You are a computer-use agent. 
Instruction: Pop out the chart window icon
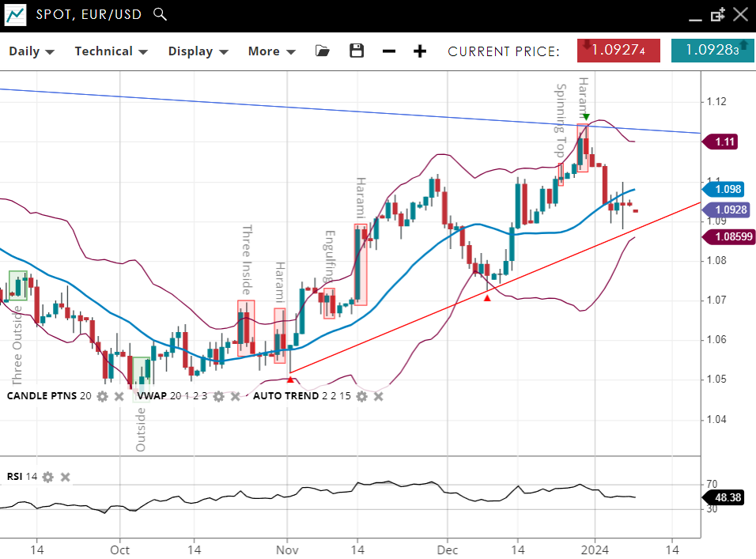pos(717,14)
